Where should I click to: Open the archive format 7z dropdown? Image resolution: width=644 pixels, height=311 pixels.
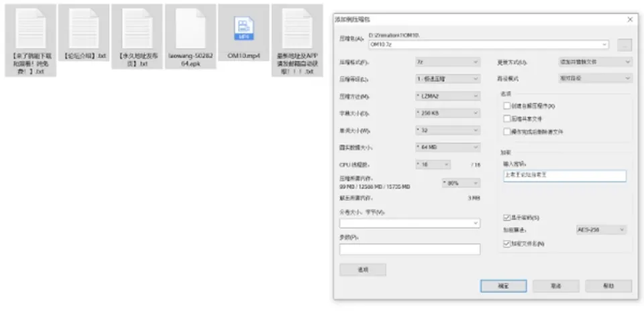click(447, 62)
